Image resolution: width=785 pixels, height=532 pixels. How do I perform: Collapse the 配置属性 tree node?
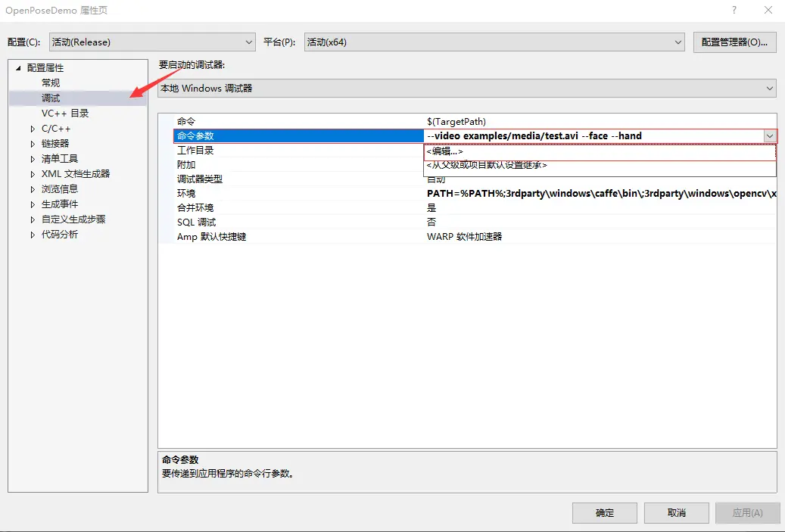click(18, 67)
